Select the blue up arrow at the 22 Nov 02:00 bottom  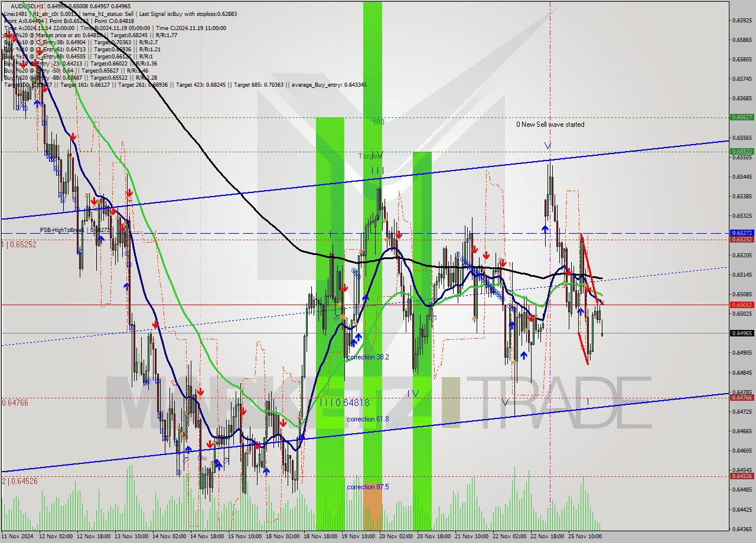click(524, 355)
